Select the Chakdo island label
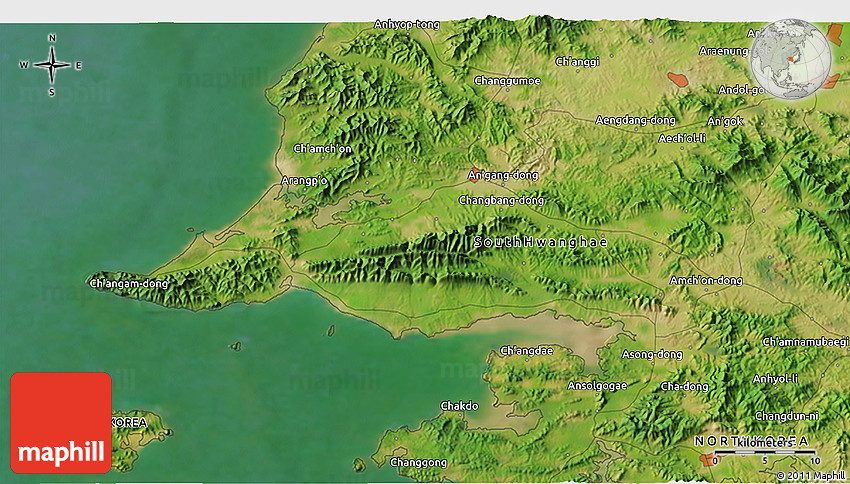This screenshot has width=850, height=484. (x=459, y=406)
